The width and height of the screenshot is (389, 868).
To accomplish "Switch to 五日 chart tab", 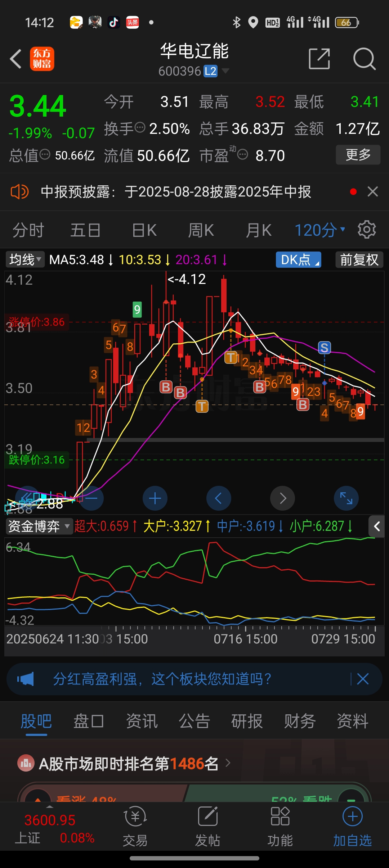I will pos(85,230).
